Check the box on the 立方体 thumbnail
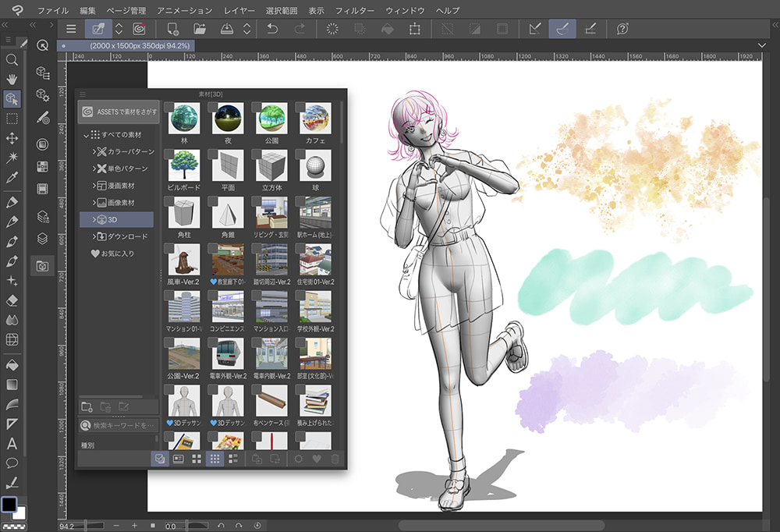The height and width of the screenshot is (532, 780). click(257, 155)
